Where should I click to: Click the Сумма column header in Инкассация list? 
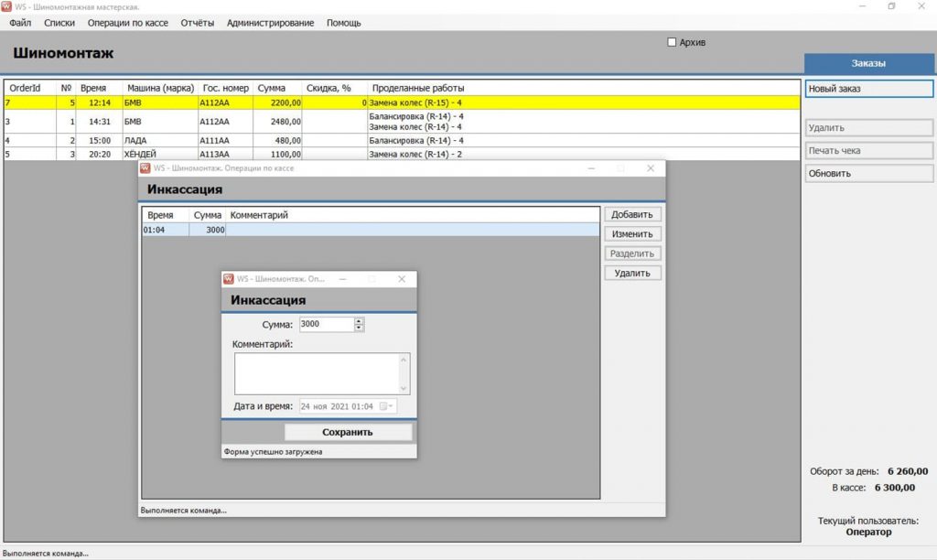pos(208,215)
